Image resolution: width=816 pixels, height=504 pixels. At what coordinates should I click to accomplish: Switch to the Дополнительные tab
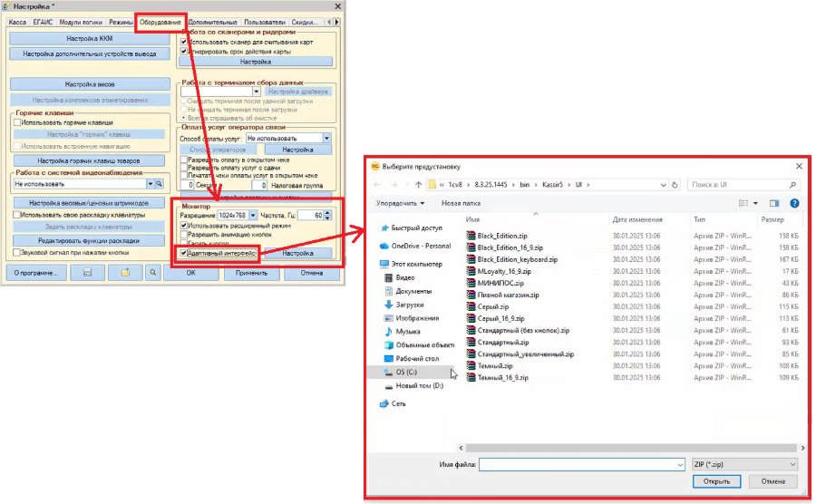point(213,23)
